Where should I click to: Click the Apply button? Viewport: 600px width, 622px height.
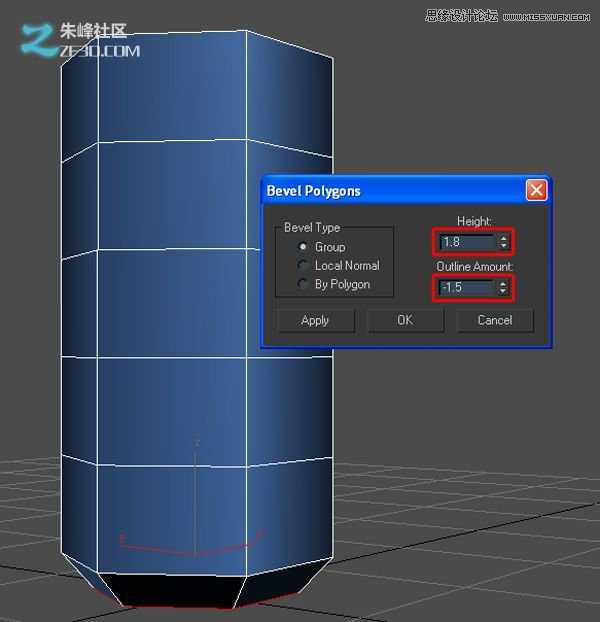pos(316,320)
